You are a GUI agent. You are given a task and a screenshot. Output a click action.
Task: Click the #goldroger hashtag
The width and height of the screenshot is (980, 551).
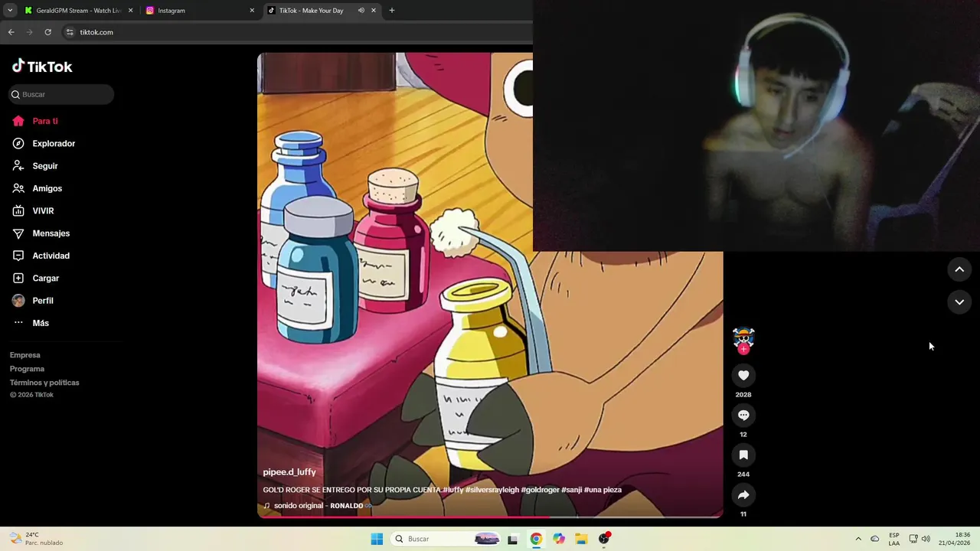coord(540,490)
